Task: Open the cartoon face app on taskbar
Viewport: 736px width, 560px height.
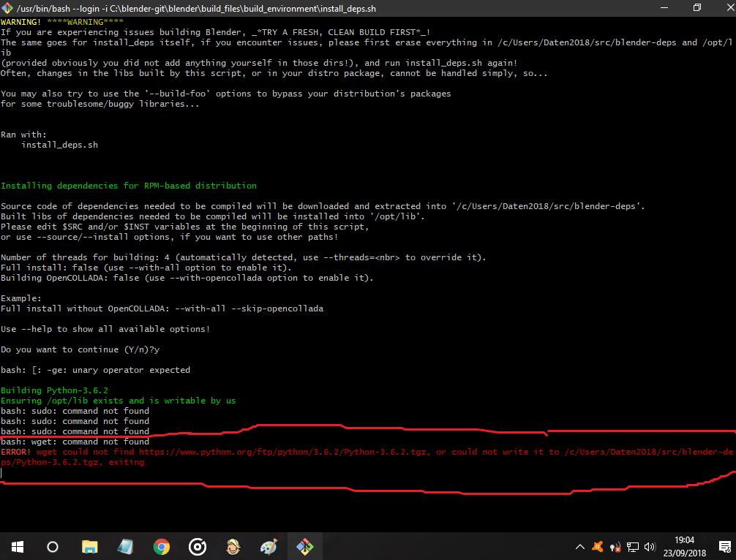Action: (x=233, y=547)
